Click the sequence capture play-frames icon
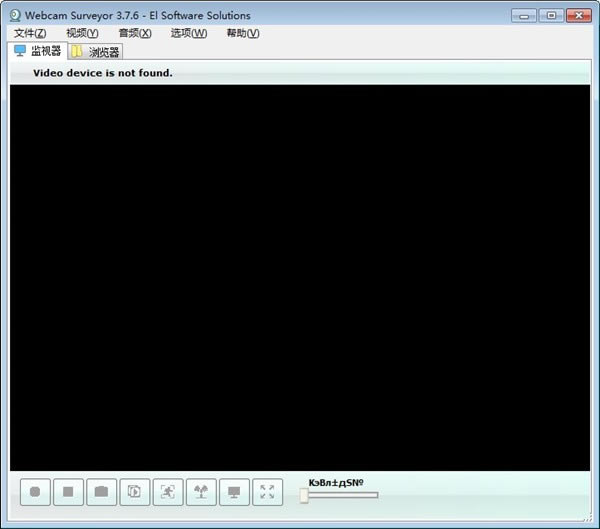The width and height of the screenshot is (600, 529). coord(135,492)
